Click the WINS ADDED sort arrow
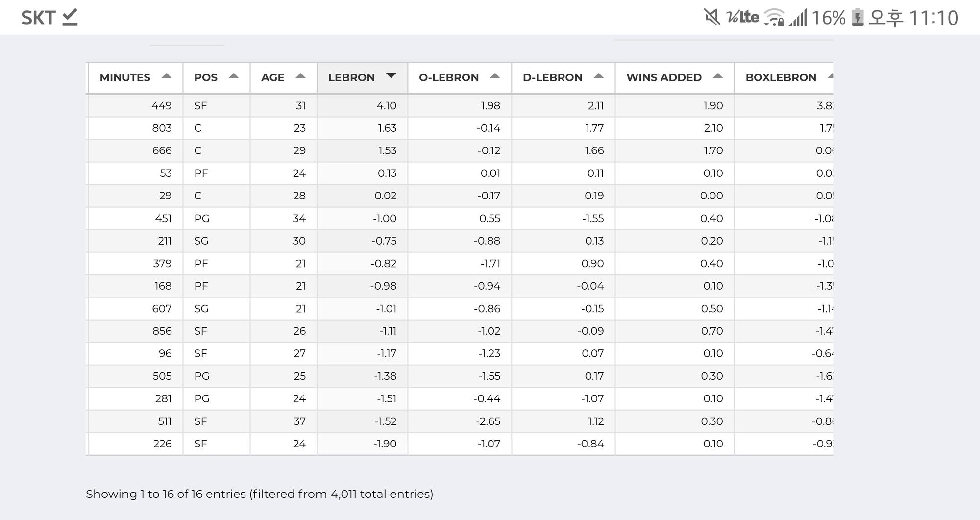The width and height of the screenshot is (980, 520). [x=718, y=76]
